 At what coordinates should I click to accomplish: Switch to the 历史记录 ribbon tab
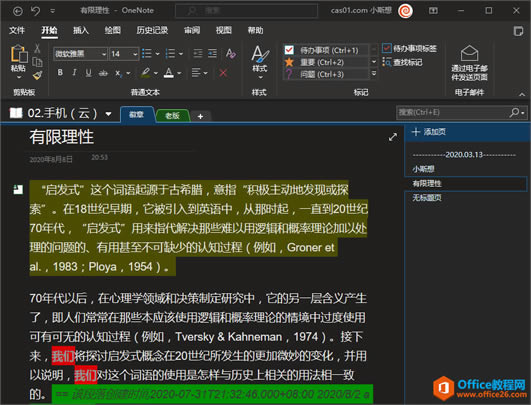click(x=152, y=30)
